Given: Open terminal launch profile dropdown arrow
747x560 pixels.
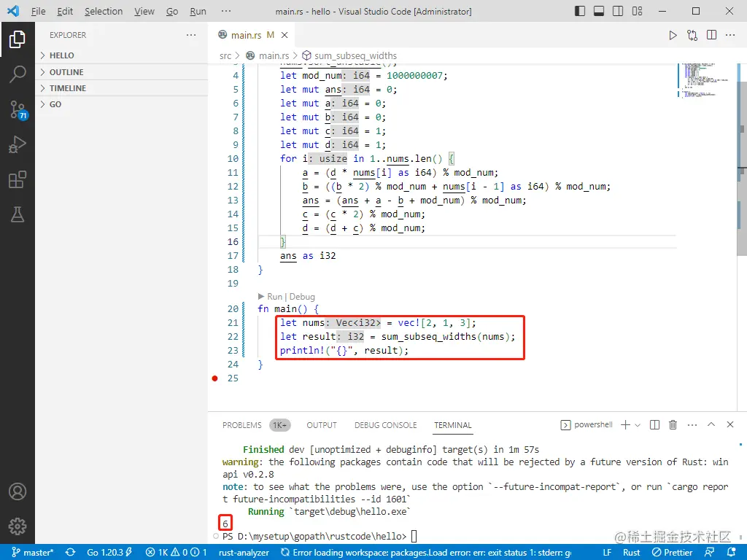Looking at the screenshot, I should click(x=638, y=425).
